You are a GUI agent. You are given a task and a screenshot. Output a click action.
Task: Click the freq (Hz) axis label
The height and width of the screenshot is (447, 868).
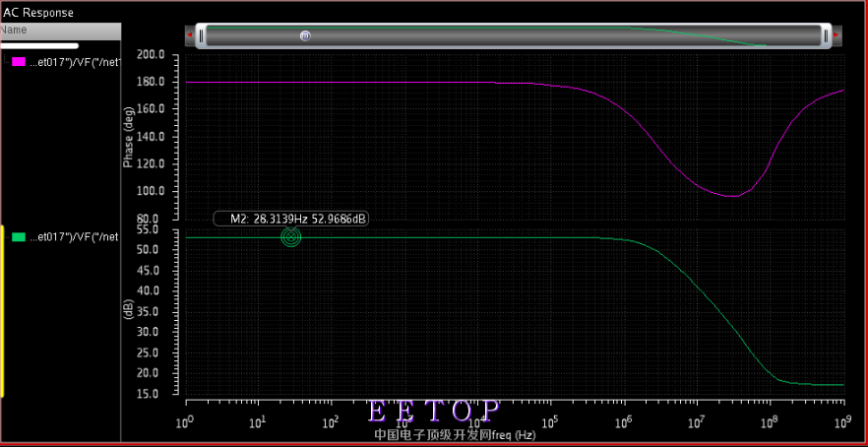[513, 435]
